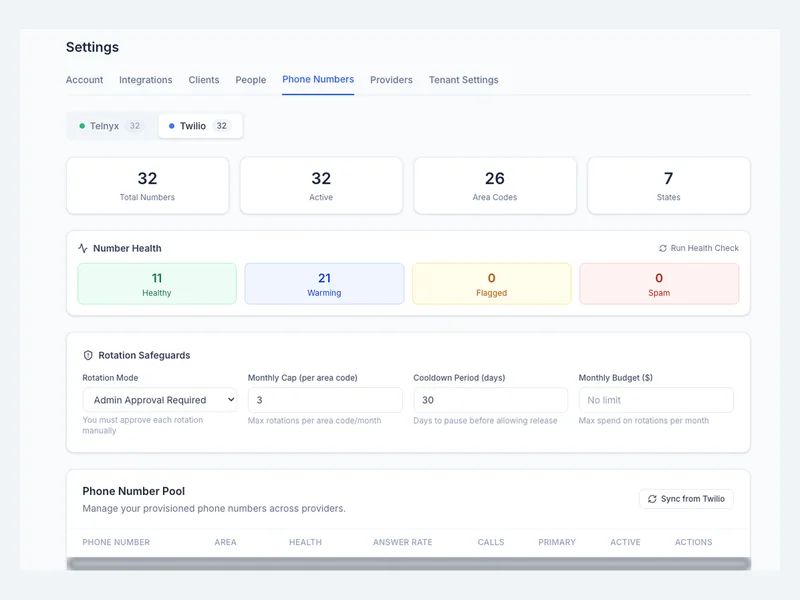Image resolution: width=800 pixels, height=600 pixels.
Task: Click the PRIMARY column header
Action: click(557, 542)
